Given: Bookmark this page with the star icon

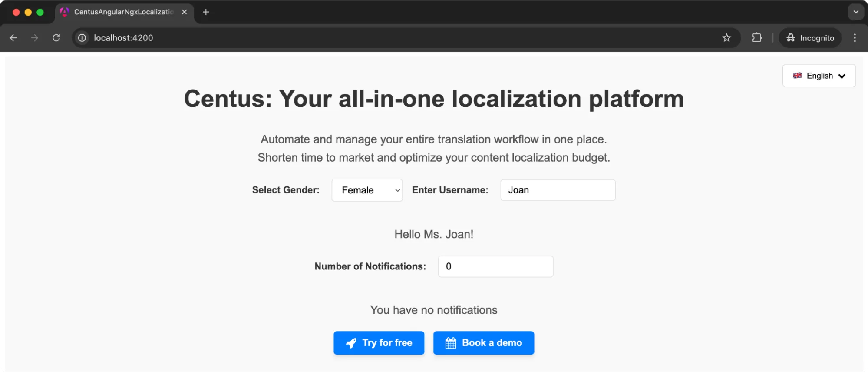Looking at the screenshot, I should pyautogui.click(x=726, y=38).
